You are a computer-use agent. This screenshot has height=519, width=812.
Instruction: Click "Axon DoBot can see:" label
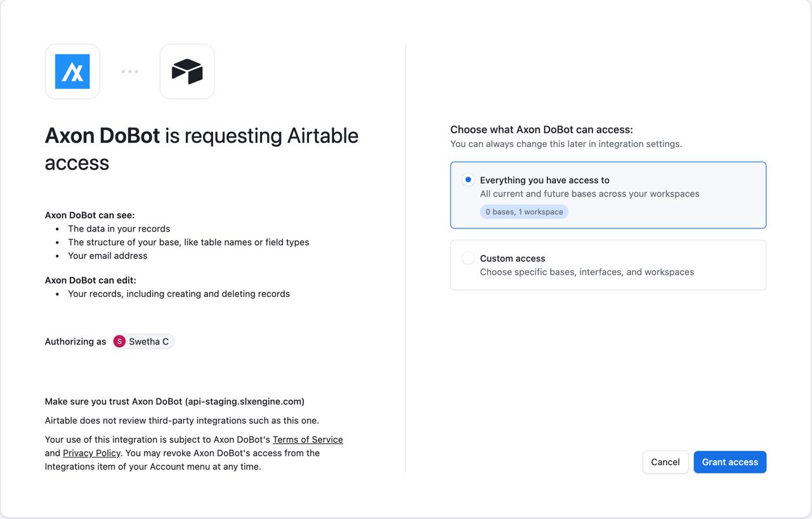pos(89,215)
